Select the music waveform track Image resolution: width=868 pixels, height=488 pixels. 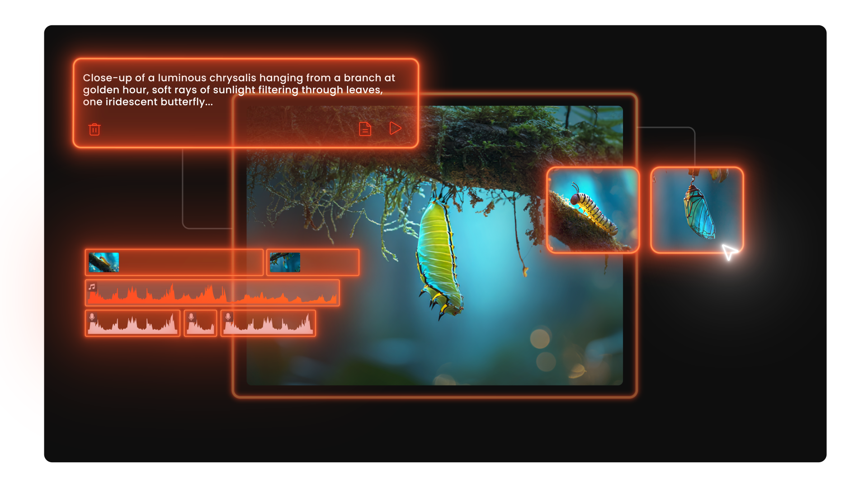click(212, 293)
